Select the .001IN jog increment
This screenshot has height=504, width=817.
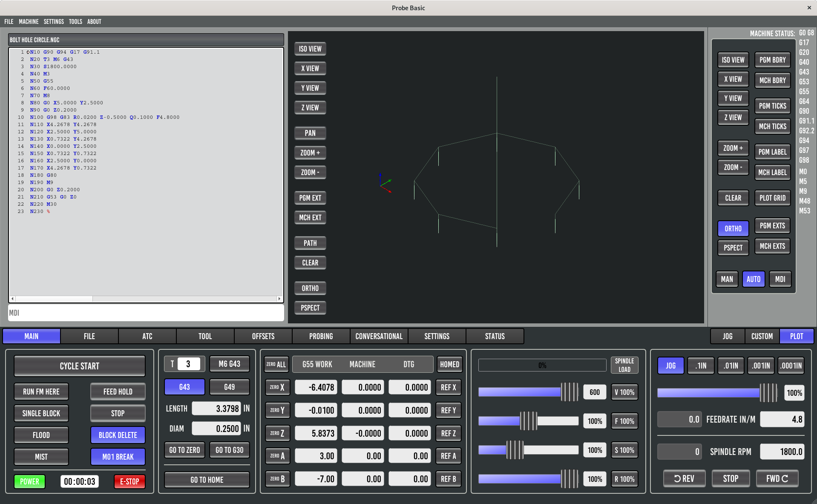(x=761, y=366)
